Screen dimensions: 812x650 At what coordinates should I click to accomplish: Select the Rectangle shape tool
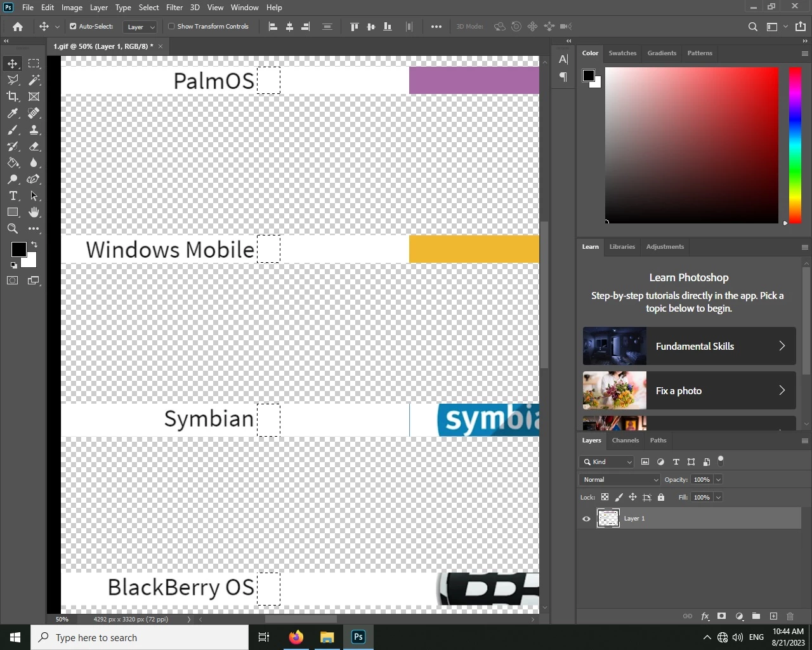coord(13,212)
